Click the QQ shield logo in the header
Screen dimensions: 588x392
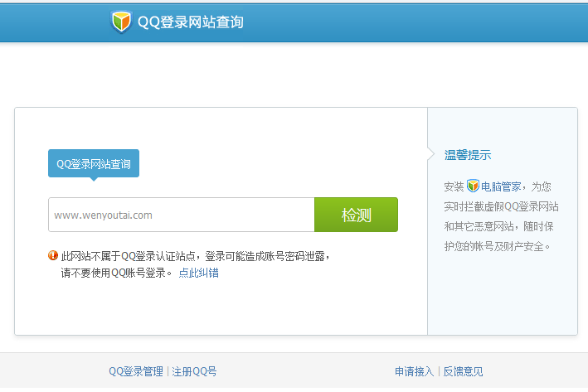(121, 22)
